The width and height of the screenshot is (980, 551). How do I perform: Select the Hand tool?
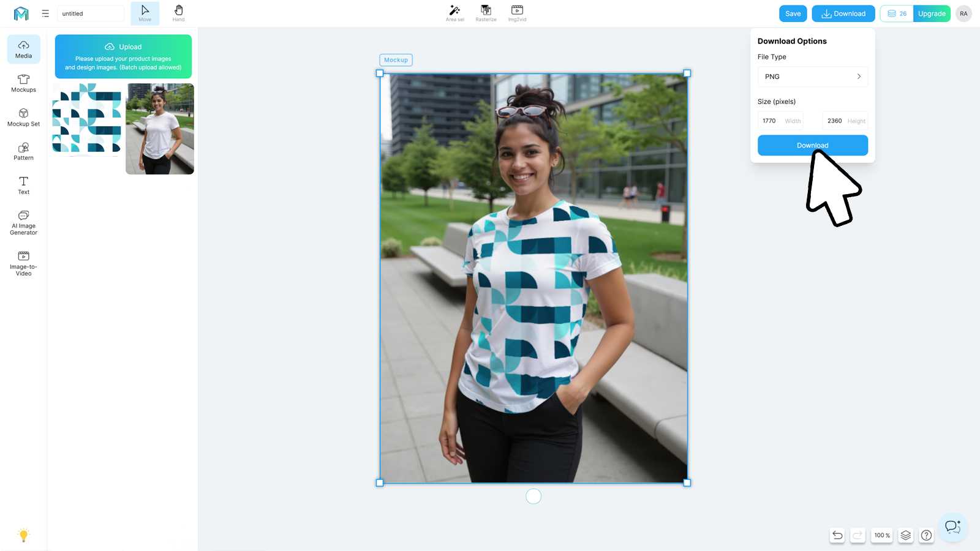point(178,13)
